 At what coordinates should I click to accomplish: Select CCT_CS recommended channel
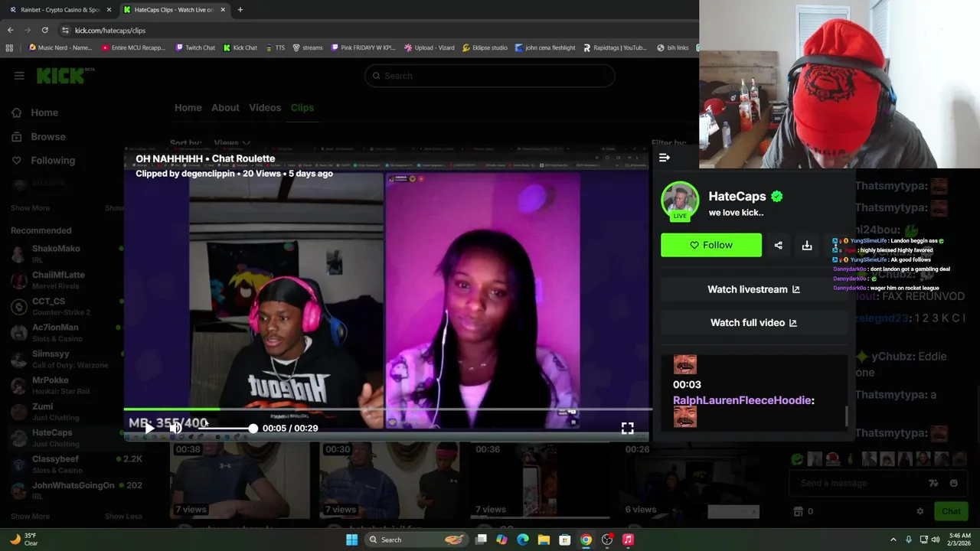(67, 306)
